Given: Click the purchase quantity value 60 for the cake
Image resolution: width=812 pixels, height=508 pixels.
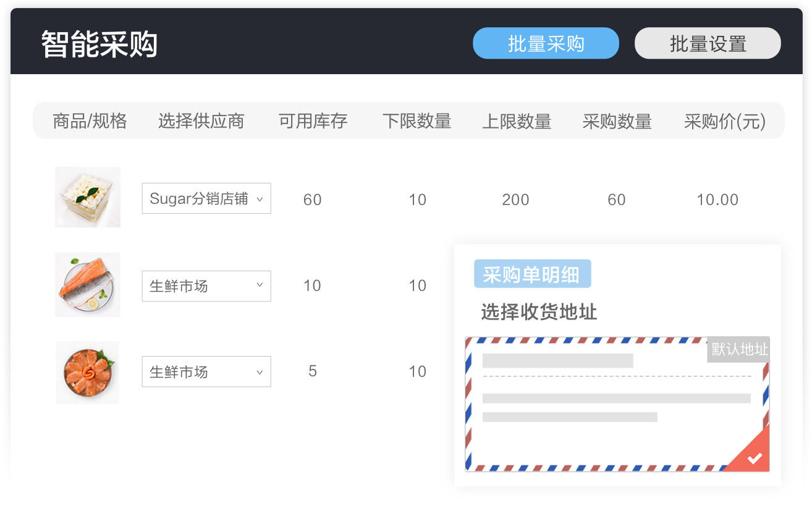Looking at the screenshot, I should point(616,199).
